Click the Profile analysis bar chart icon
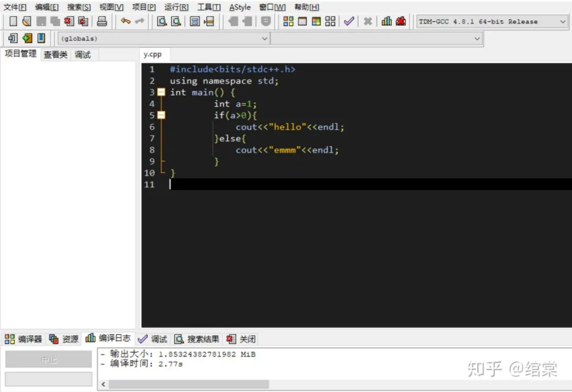The image size is (572, 392). pyautogui.click(x=386, y=21)
